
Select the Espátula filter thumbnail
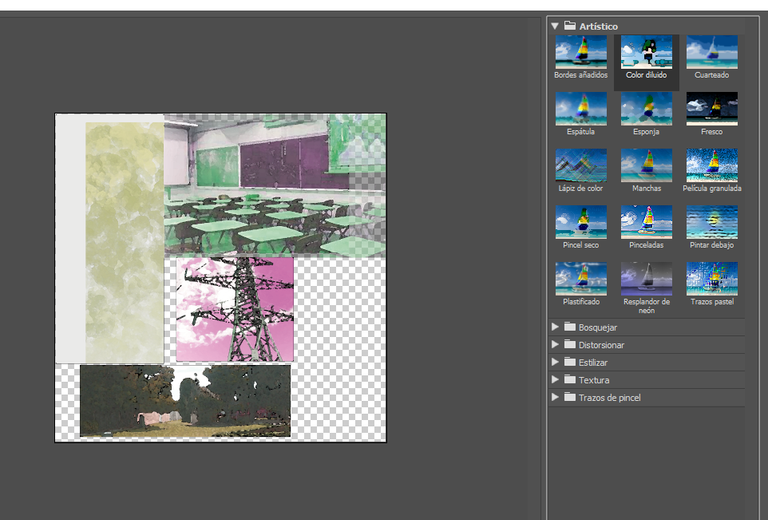click(x=581, y=109)
